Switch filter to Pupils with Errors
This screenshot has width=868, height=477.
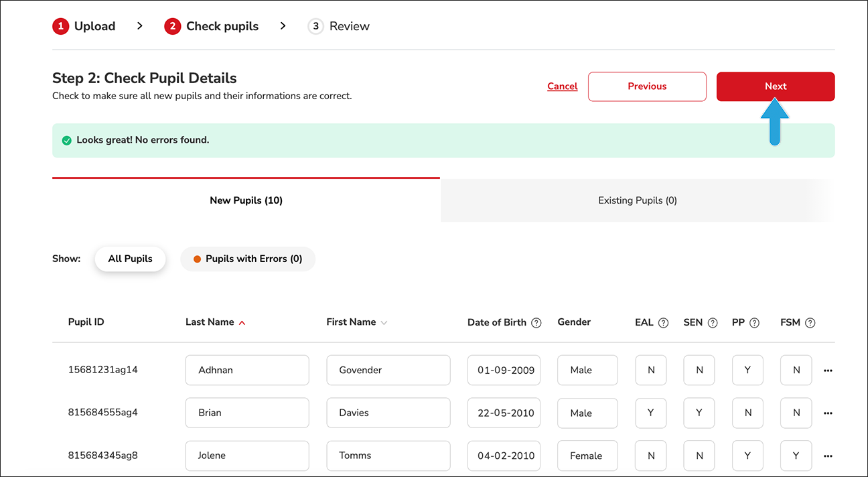click(248, 259)
